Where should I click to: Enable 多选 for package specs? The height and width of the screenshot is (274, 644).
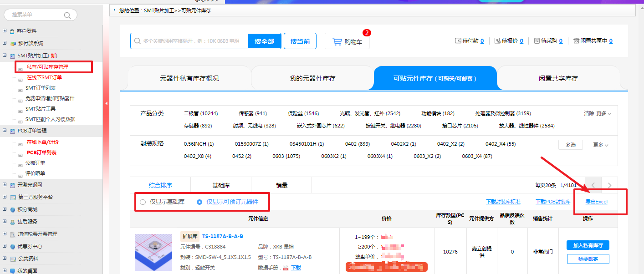pos(570,145)
